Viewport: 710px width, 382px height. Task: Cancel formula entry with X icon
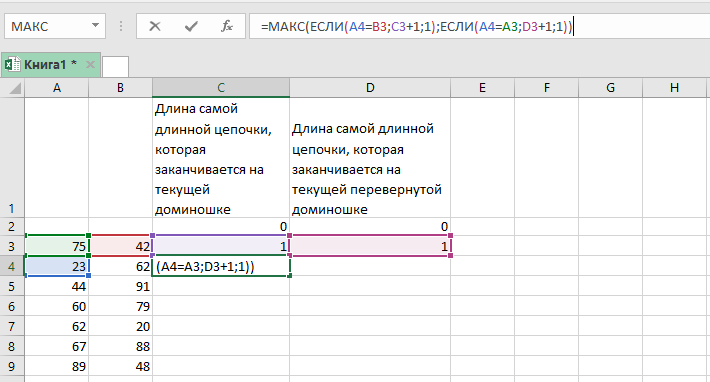pyautogui.click(x=155, y=26)
